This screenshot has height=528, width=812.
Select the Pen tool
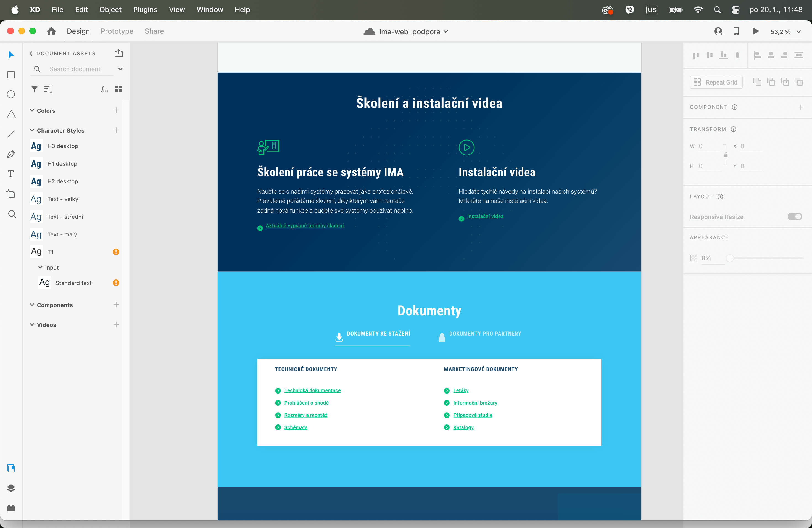point(11,154)
